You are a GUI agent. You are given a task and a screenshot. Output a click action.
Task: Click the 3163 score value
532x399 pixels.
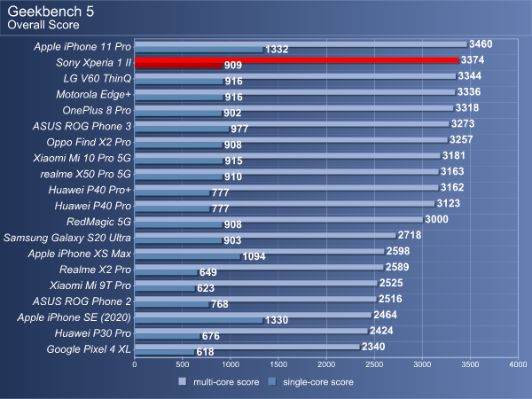click(x=452, y=172)
